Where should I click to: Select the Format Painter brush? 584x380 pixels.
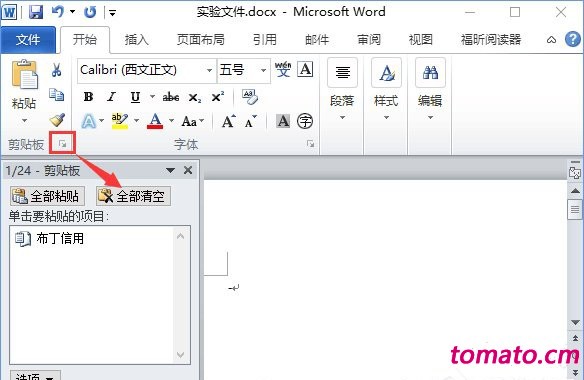pyautogui.click(x=57, y=120)
